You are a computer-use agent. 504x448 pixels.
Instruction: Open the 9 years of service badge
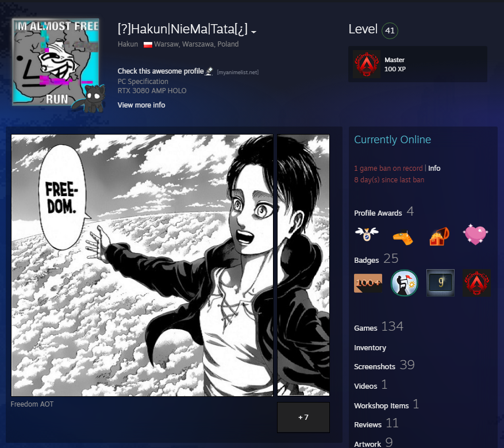point(440,283)
